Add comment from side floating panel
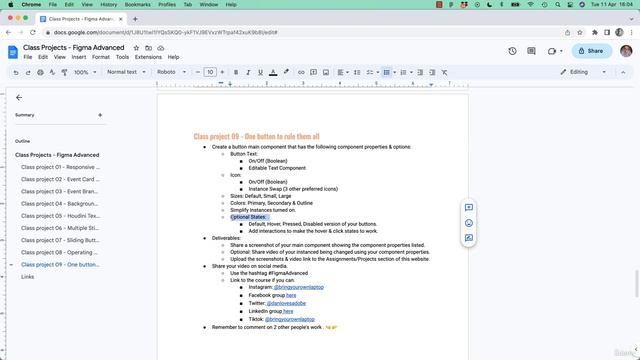Viewport: 640px width, 360px height. [469, 207]
